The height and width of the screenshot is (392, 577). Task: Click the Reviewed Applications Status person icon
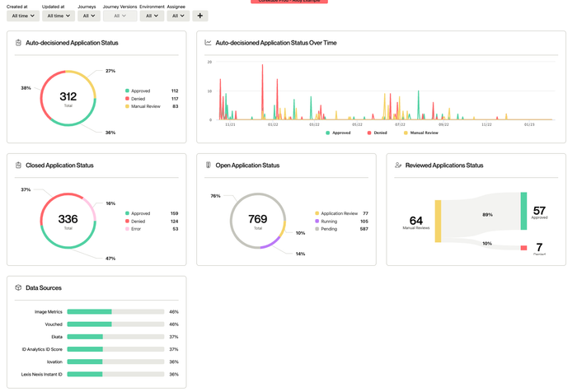point(398,166)
